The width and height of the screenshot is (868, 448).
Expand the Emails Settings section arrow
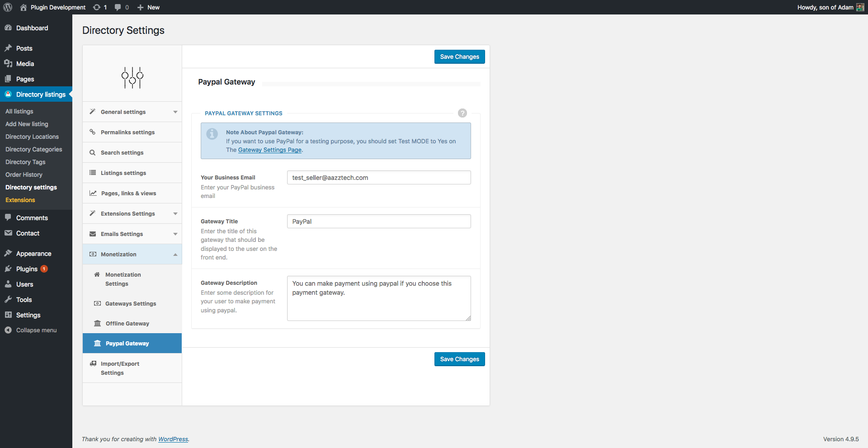175,234
